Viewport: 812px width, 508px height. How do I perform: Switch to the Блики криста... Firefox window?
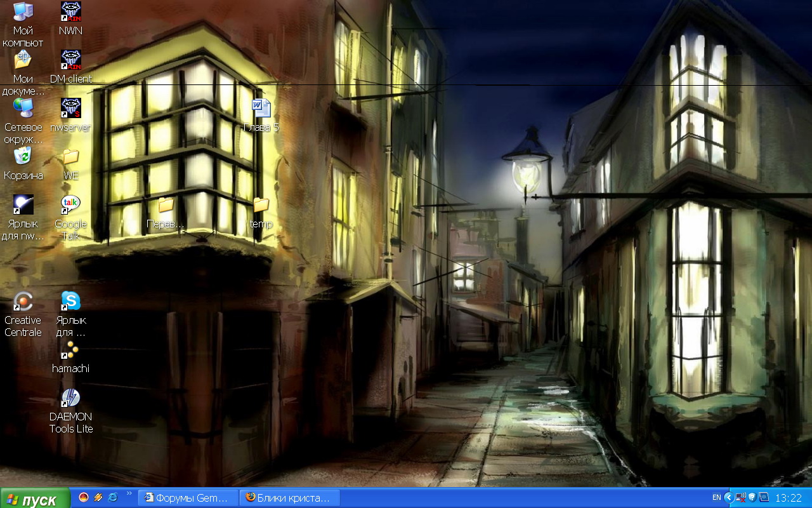click(290, 498)
